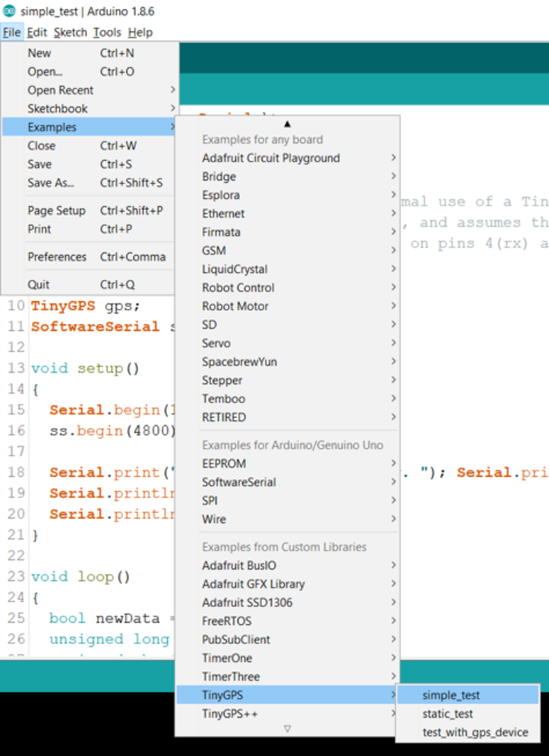Screen dimensions: 549x756
Task: Load the simple_test example
Action: click(x=467, y=696)
